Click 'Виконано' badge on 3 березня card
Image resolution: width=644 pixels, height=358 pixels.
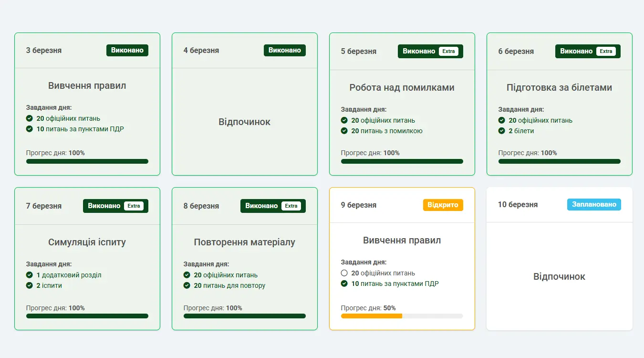click(127, 50)
